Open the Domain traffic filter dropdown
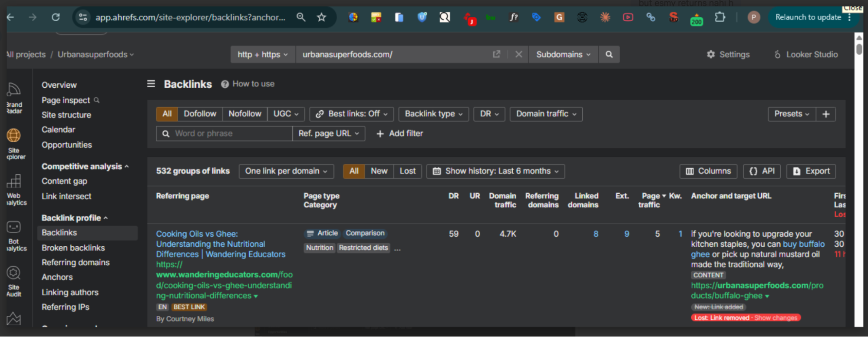Screen dimensions: 868x337 click(x=546, y=114)
